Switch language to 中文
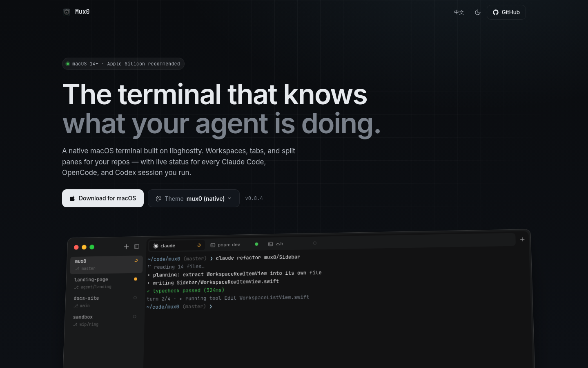Screen dimensions: 588x368 coord(459,12)
